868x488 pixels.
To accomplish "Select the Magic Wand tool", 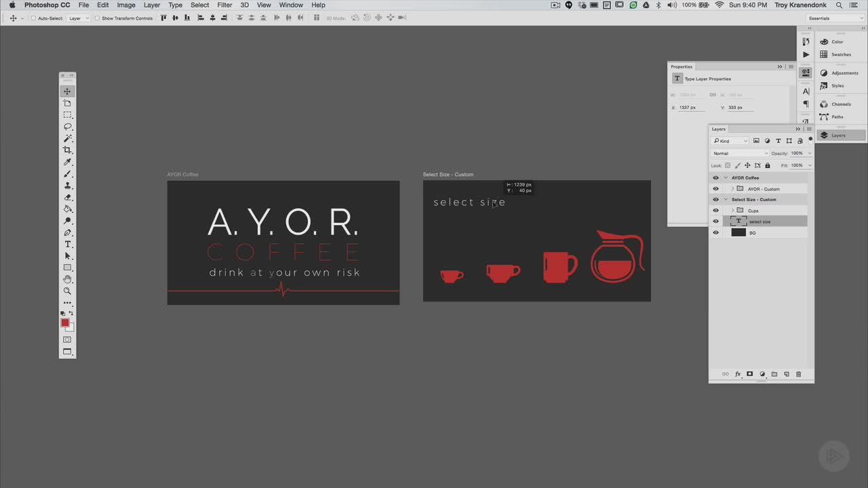I will pyautogui.click(x=67, y=138).
